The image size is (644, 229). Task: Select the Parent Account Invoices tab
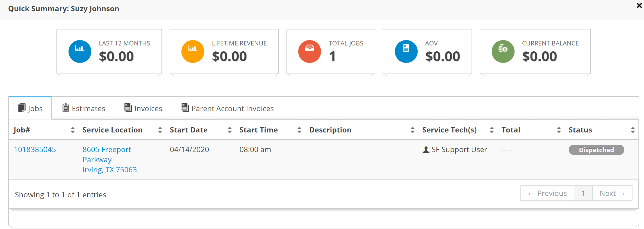point(227,108)
